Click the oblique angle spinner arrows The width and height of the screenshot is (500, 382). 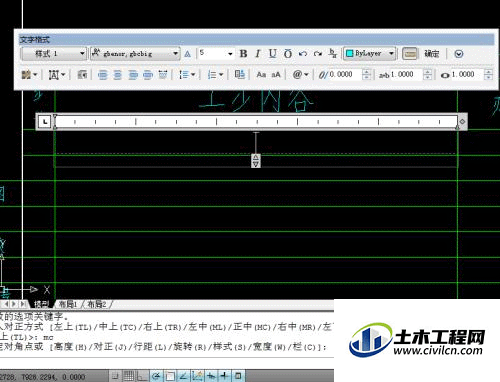[366, 75]
